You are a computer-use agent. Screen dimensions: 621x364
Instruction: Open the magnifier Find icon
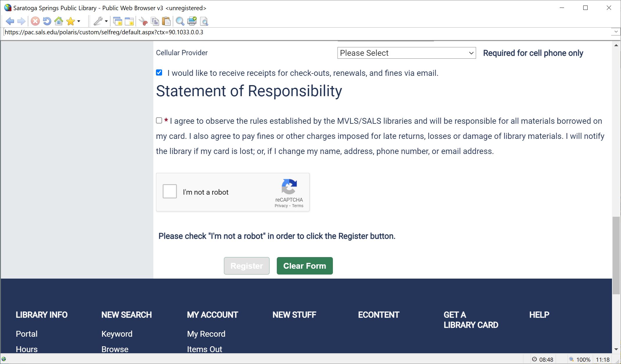[x=180, y=21]
